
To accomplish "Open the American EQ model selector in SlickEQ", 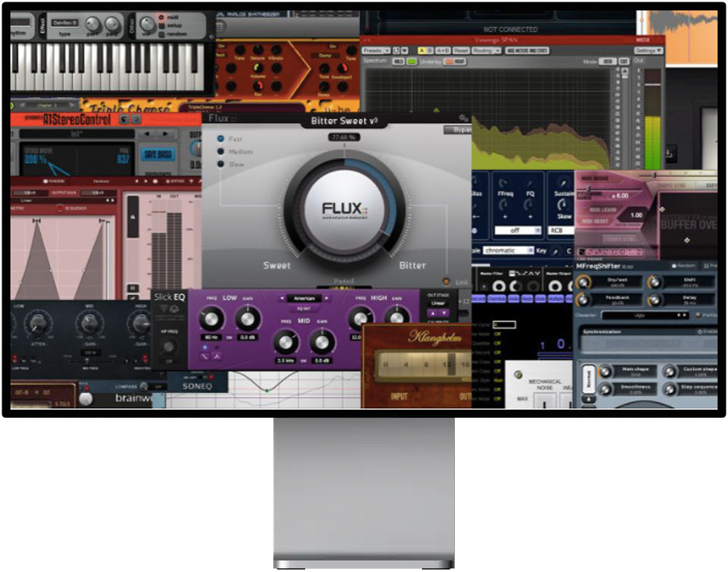I will (x=304, y=299).
